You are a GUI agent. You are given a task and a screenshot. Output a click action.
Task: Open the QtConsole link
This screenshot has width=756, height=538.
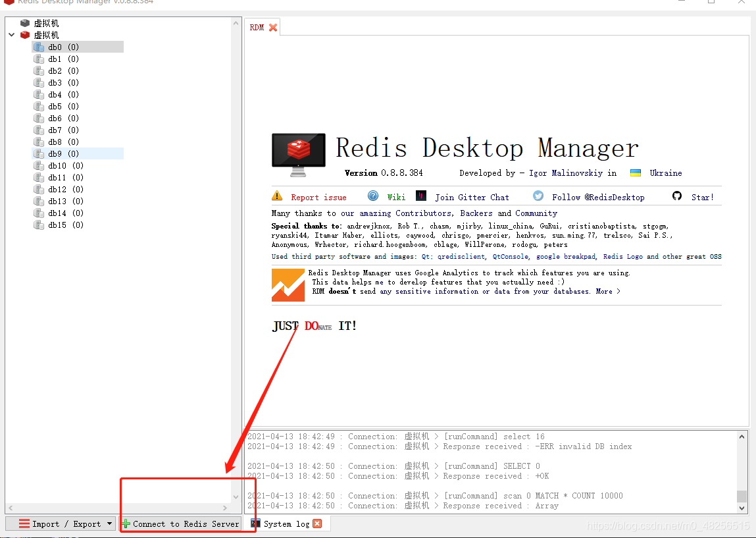click(x=511, y=257)
